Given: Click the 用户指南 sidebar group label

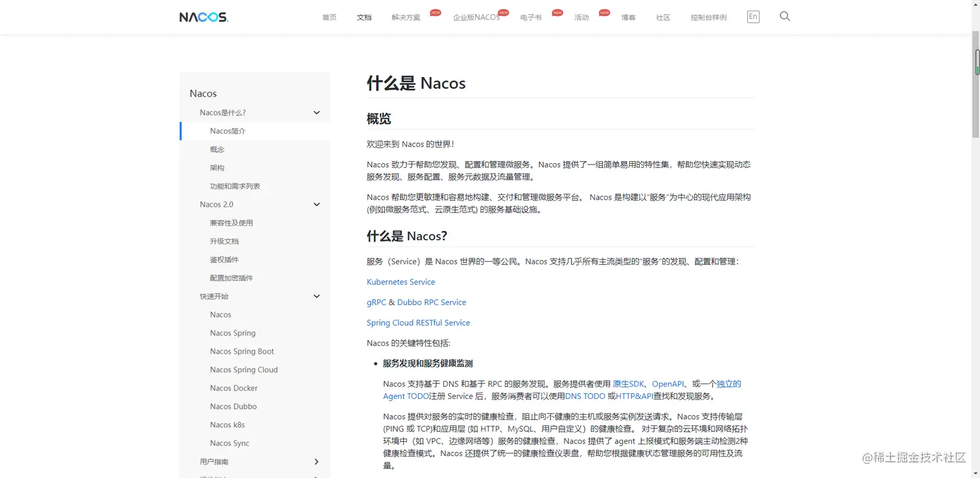Looking at the screenshot, I should coord(214,462).
